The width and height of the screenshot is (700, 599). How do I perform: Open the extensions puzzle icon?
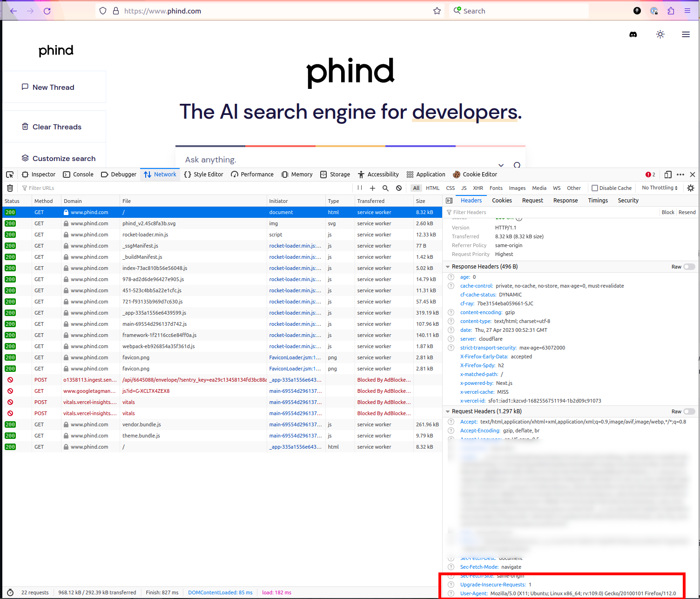(671, 11)
